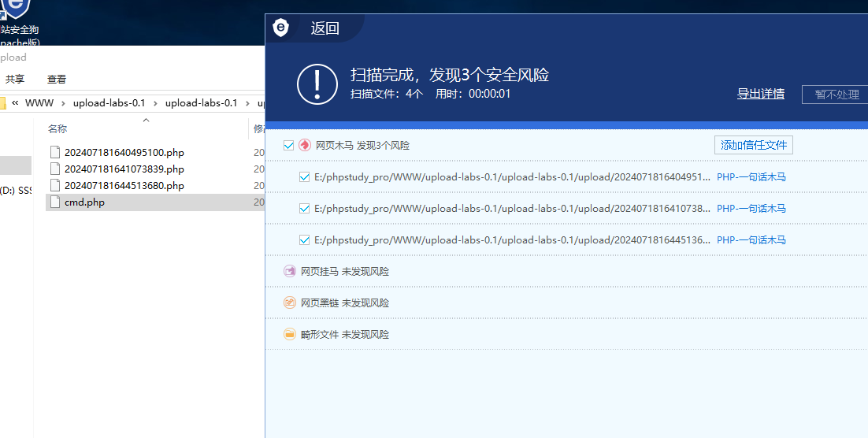Click the Safedog shield logo beside 返回

281,28
